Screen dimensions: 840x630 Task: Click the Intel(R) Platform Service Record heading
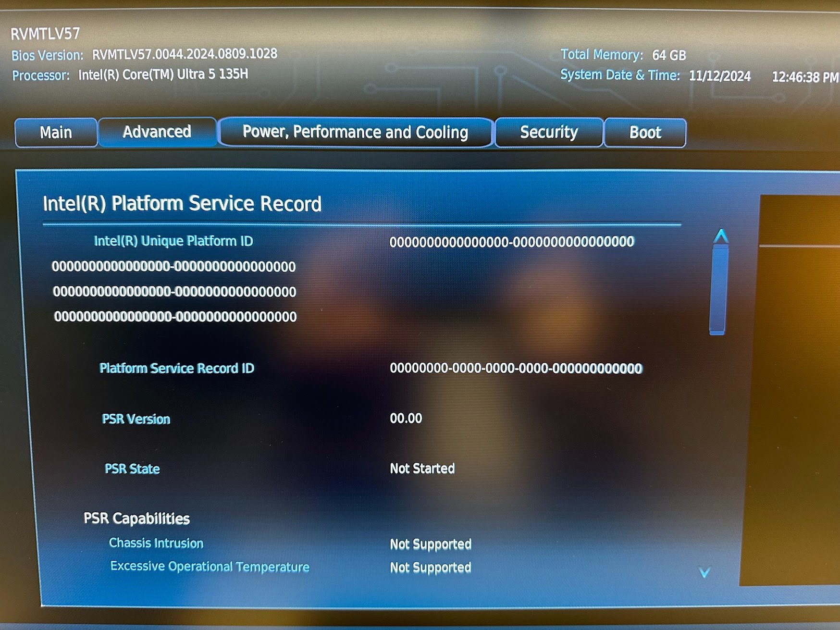pos(182,204)
